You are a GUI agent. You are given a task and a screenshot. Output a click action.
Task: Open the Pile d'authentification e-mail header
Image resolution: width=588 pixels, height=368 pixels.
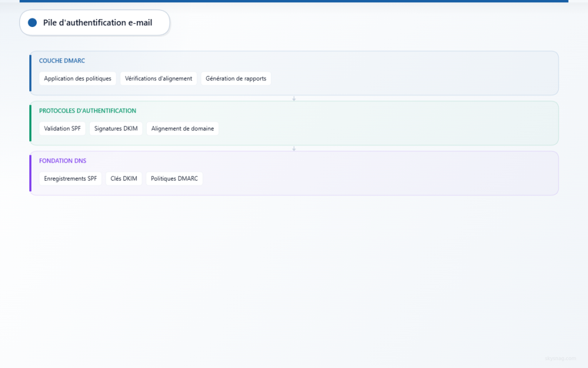95,22
